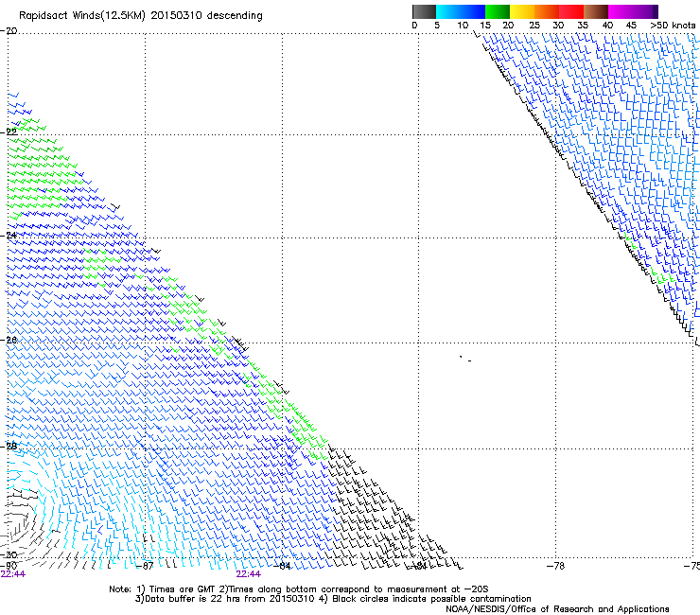Click the '-22' latitude axis label
Image resolution: width=700 pixels, height=615 pixels.
pos(9,132)
